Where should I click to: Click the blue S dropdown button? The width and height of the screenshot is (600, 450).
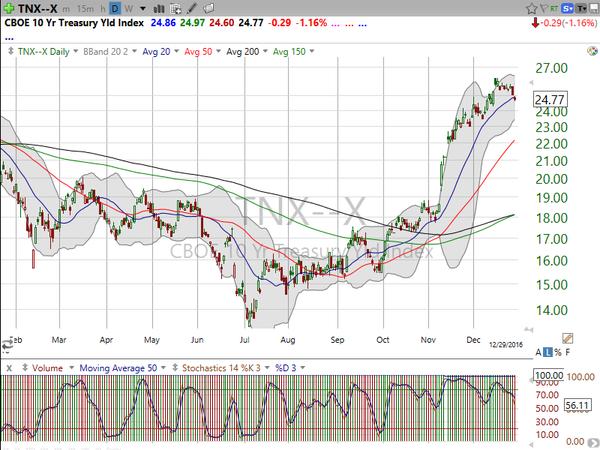[x=567, y=8]
